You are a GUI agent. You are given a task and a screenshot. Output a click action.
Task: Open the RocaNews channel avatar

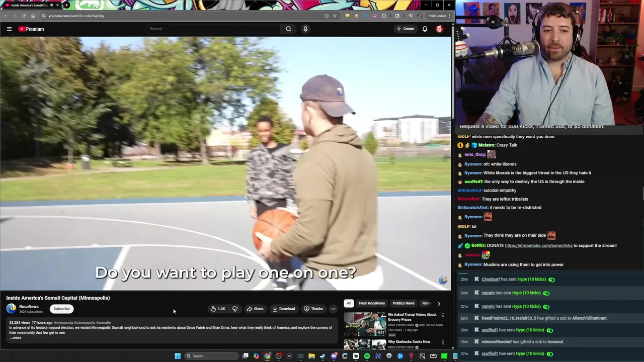[11, 309]
